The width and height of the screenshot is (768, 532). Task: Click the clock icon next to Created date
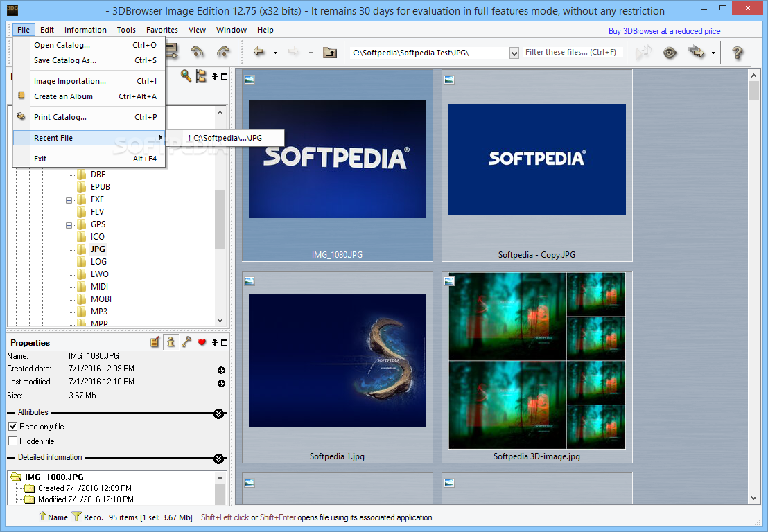point(221,370)
